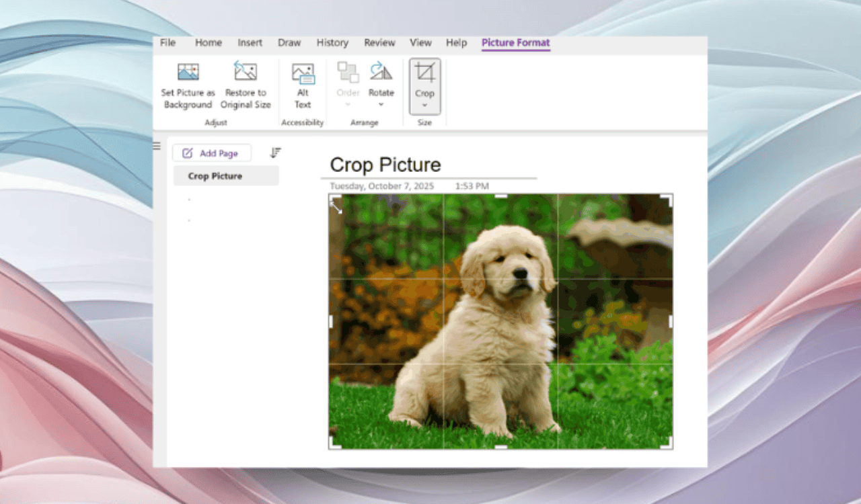Viewport: 861px width, 504px height.
Task: Click the date Tuesday, October 7, 2025
Action: (x=383, y=185)
